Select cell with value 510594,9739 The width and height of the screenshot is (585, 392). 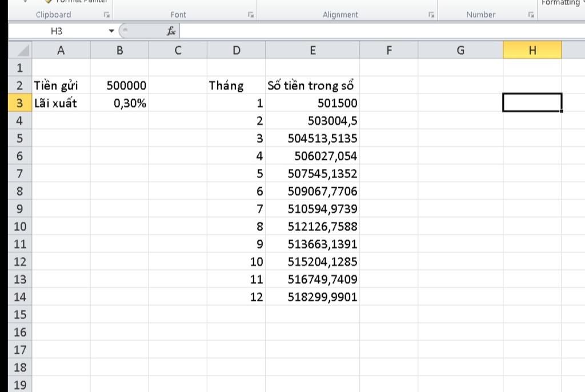(x=312, y=209)
